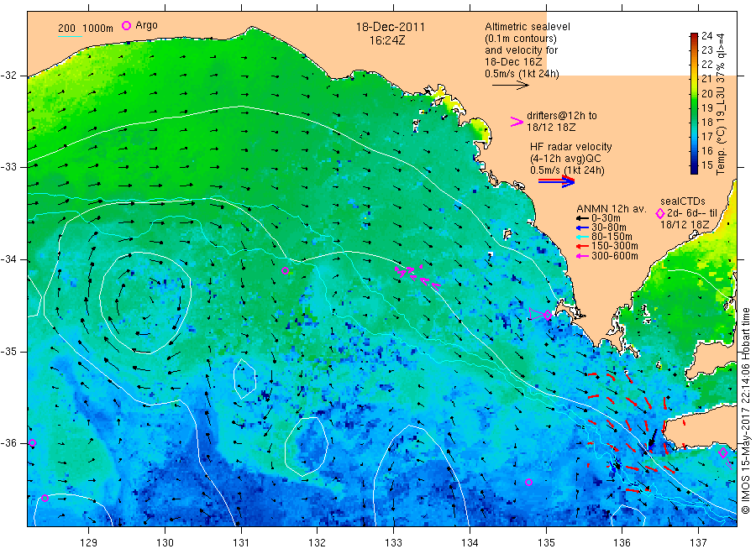Click the '300-600m' depth label
The height and width of the screenshot is (554, 756).
pyautogui.click(x=615, y=256)
